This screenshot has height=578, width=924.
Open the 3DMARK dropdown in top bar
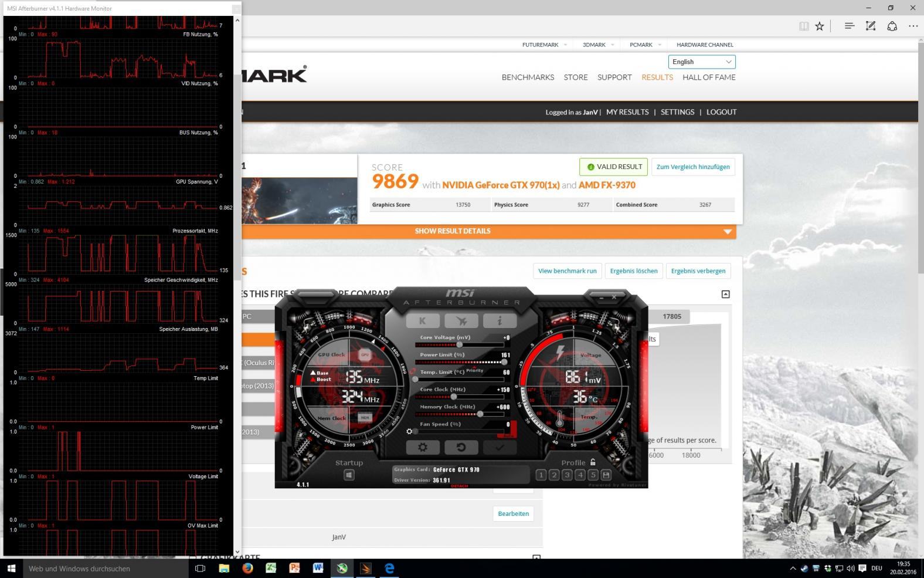598,45
